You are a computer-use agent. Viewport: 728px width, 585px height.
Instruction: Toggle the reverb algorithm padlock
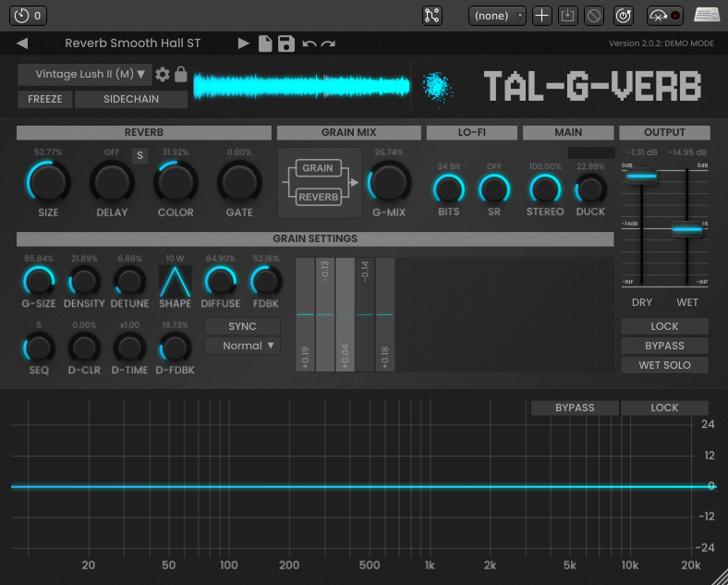click(x=181, y=75)
